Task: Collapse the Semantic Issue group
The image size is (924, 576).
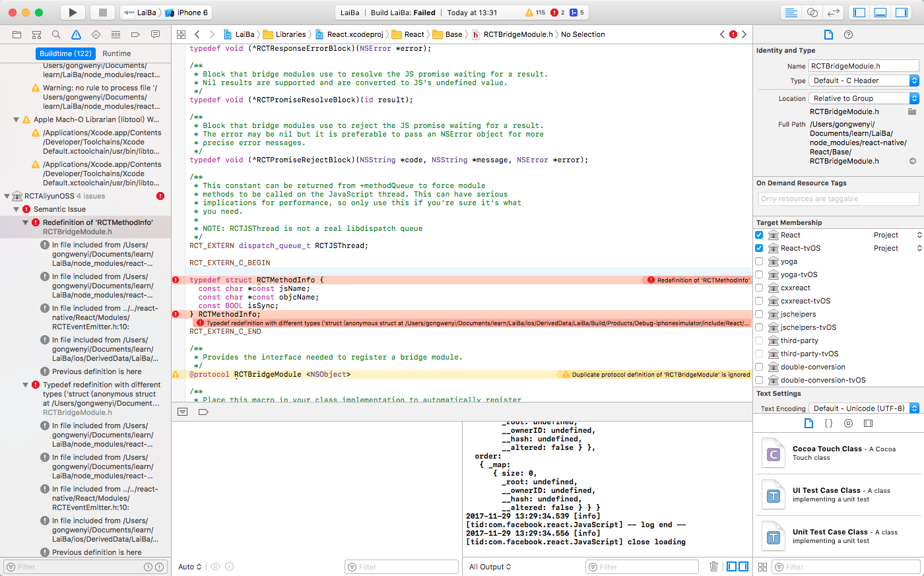Action: (x=16, y=209)
